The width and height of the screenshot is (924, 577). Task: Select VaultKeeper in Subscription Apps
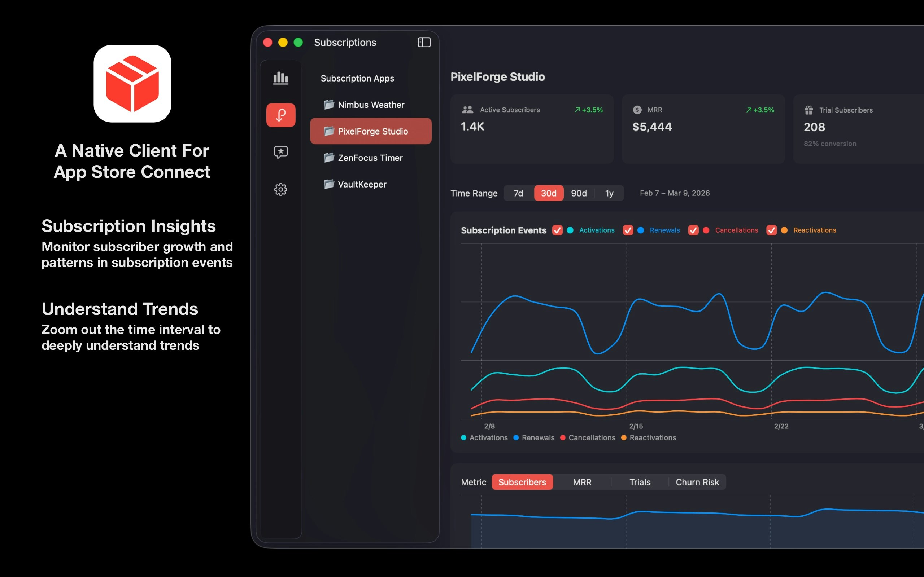click(362, 184)
